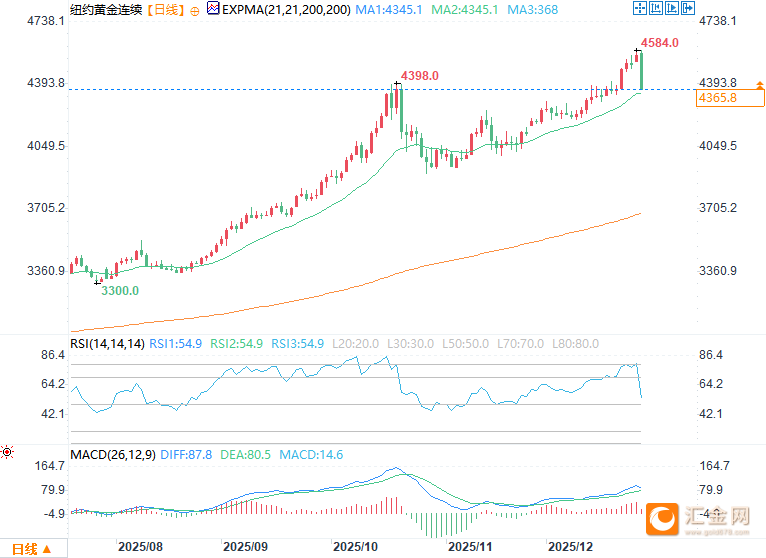Click the last large green candlestick
766x558 pixels.
pos(641,71)
